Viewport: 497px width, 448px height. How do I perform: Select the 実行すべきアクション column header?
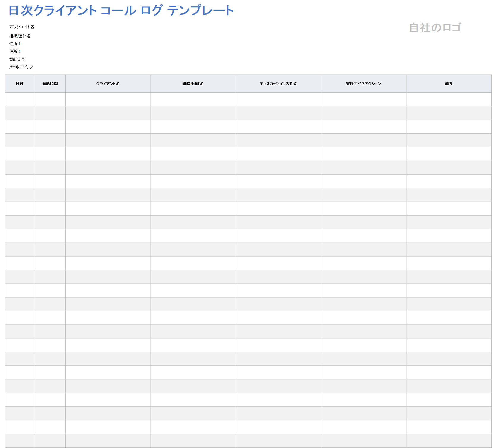[364, 84]
